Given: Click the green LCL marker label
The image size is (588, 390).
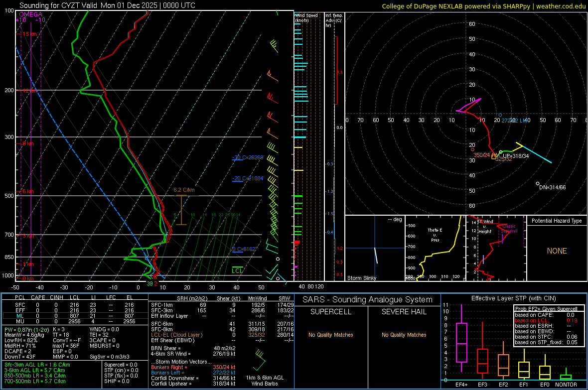Looking at the screenshot, I should click(237, 271).
